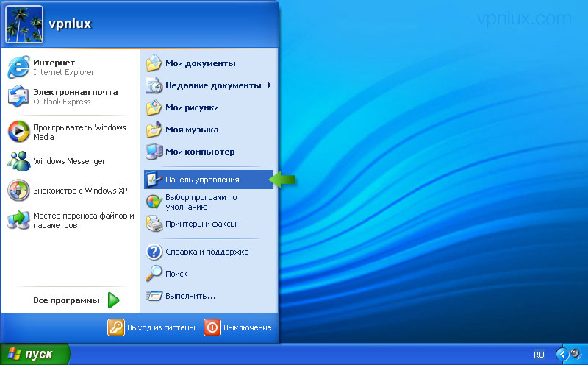The image size is (588, 365).
Task: Expand Недавние документы submenu arrow
Action: point(269,85)
